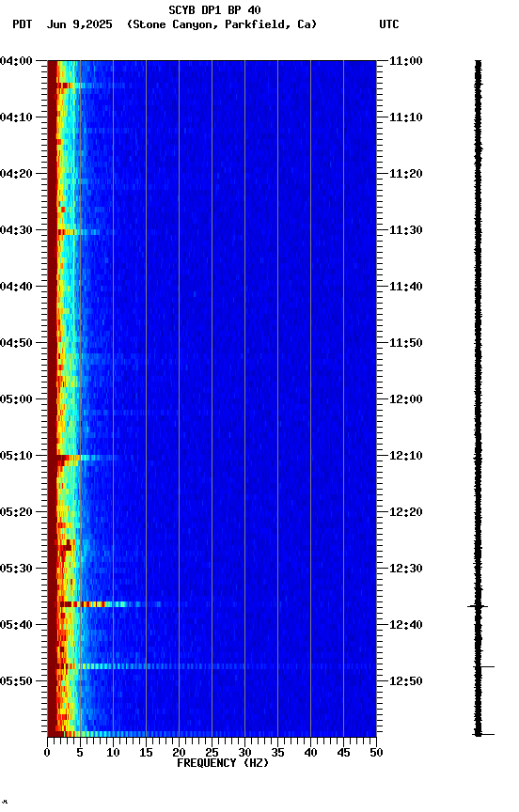
Task: Click the broadband event streak near 05:36
Action: [x=109, y=604]
